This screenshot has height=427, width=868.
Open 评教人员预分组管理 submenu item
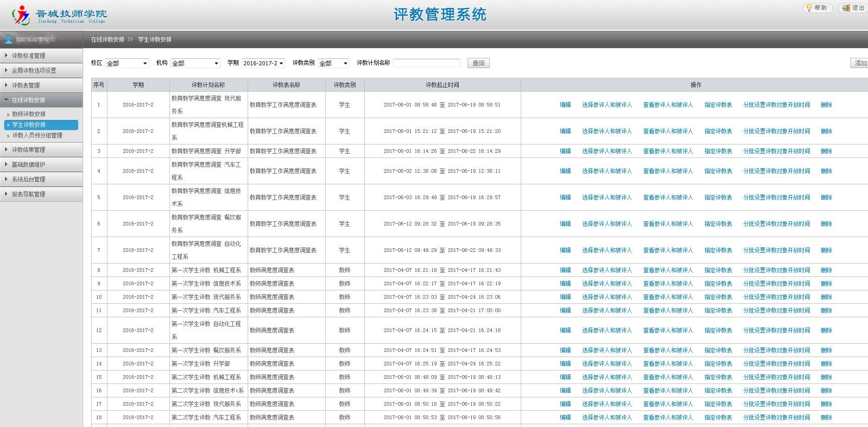(37, 135)
